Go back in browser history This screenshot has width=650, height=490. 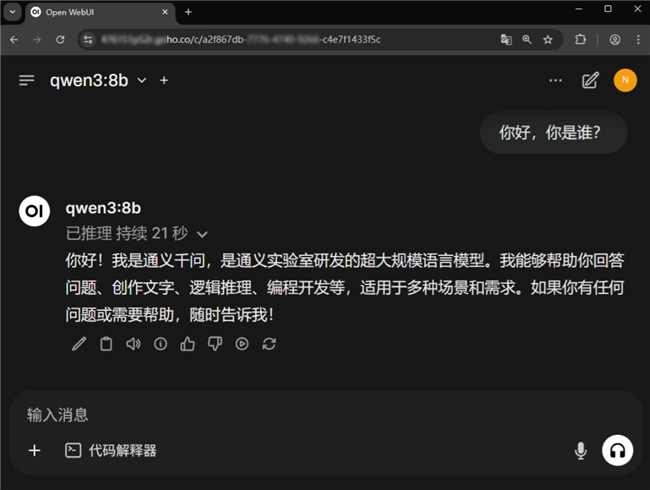tap(14, 40)
